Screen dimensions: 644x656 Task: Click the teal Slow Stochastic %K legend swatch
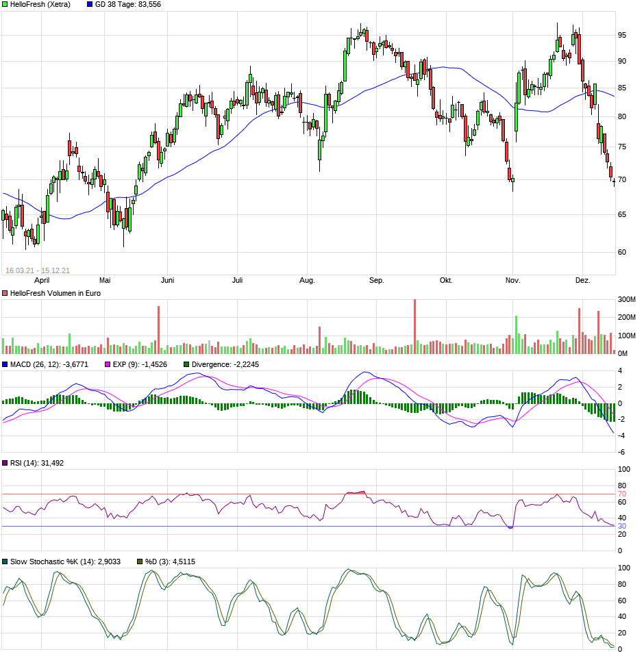(5, 562)
